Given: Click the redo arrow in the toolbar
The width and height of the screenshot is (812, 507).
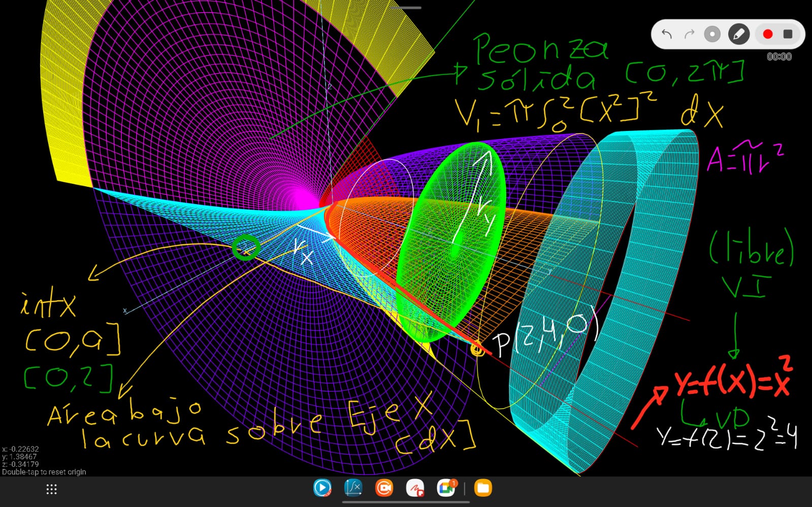Looking at the screenshot, I should pyautogui.click(x=689, y=35).
